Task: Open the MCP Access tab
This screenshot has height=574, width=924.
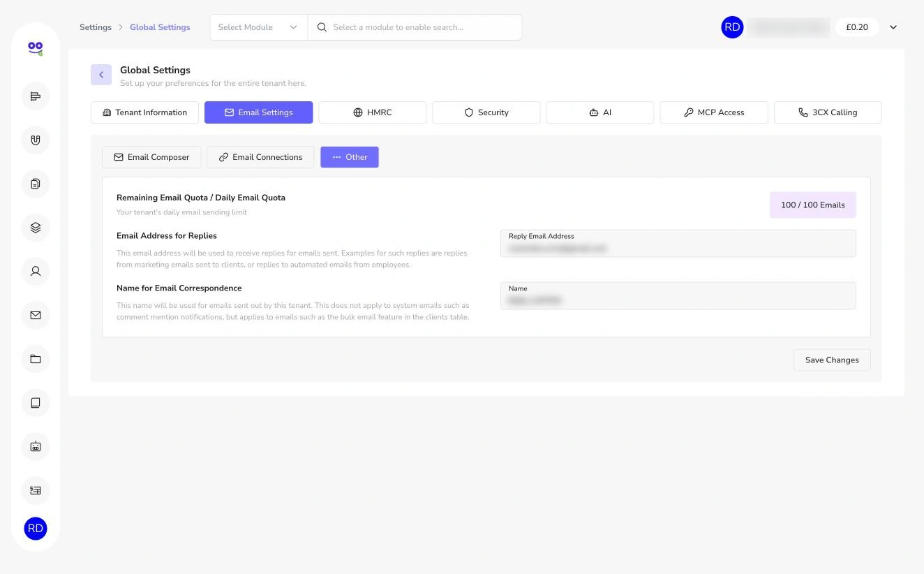Action: point(714,112)
